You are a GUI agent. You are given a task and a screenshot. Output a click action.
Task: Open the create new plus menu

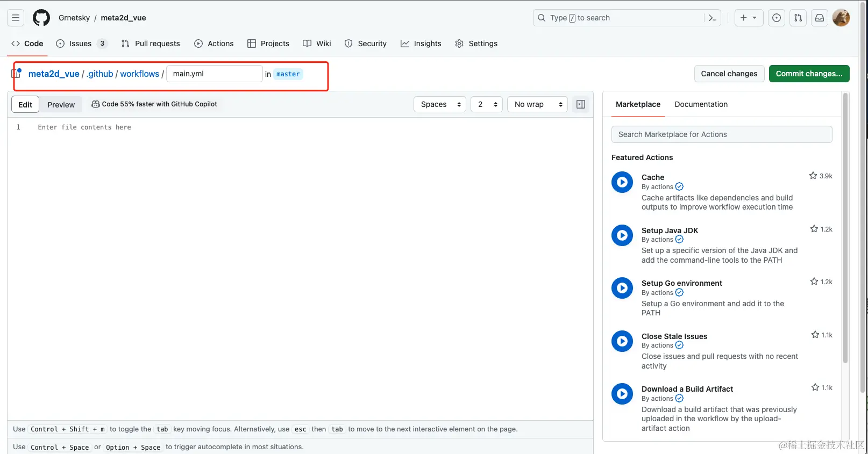[x=749, y=18]
